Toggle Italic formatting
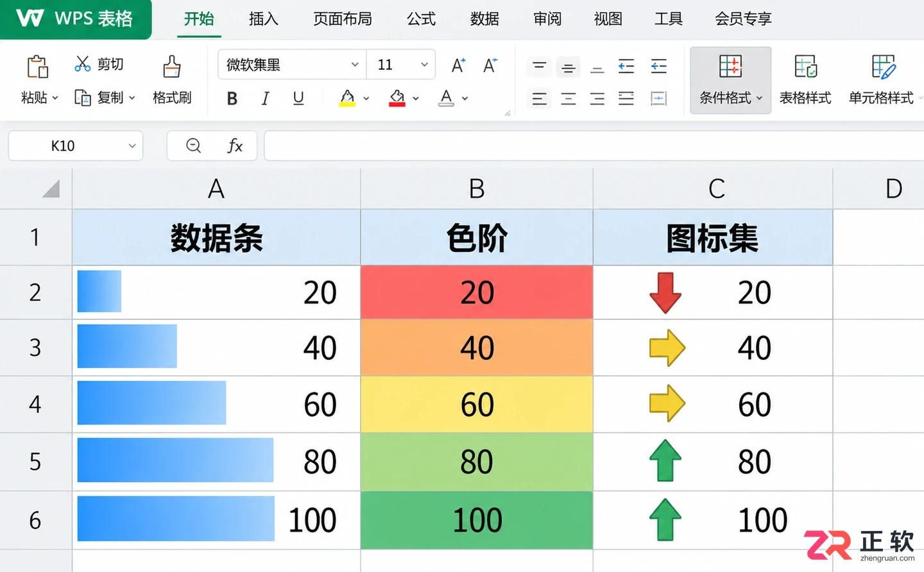Image resolution: width=924 pixels, height=572 pixels. coord(265,99)
